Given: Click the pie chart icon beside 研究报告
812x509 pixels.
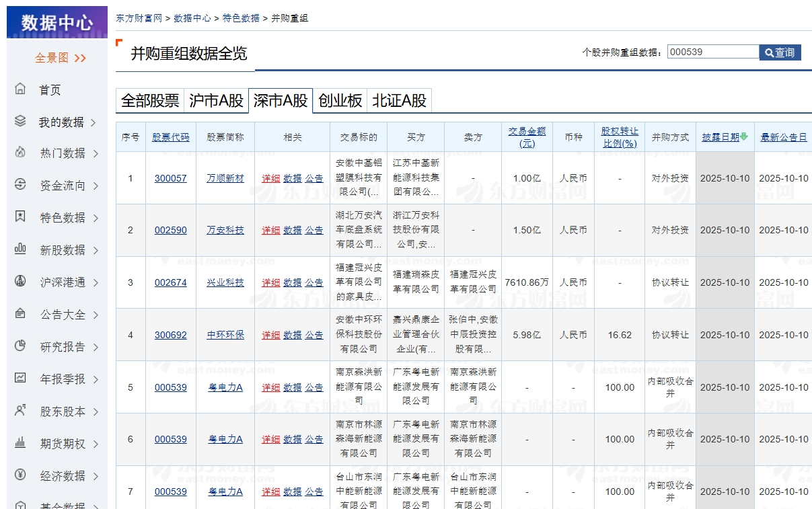Looking at the screenshot, I should [x=20, y=346].
